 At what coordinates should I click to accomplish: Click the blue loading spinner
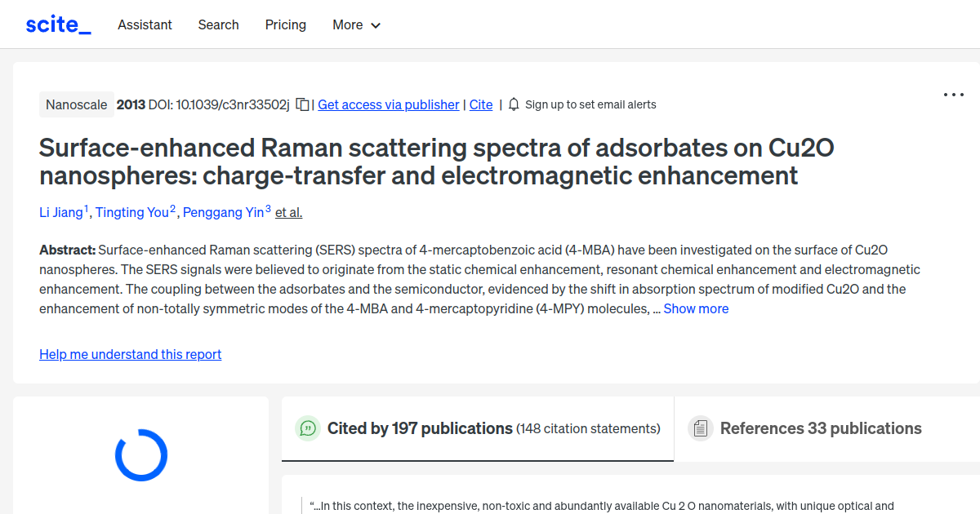pyautogui.click(x=140, y=455)
